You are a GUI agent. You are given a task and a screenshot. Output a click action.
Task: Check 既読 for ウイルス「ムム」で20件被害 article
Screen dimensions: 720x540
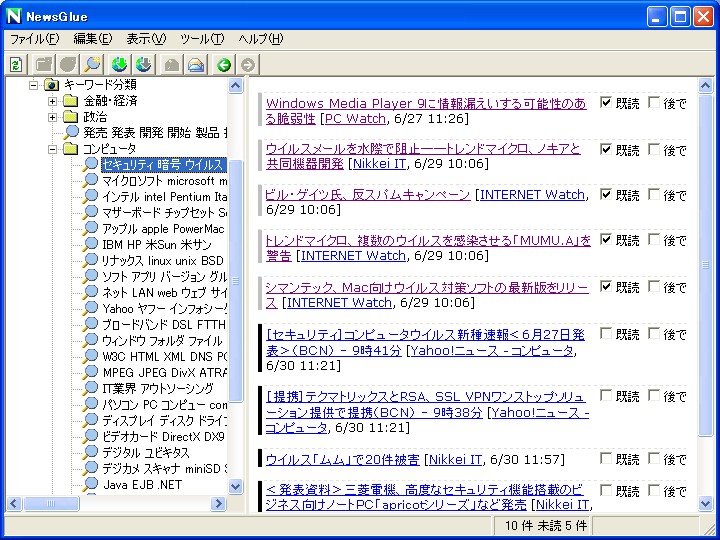606,458
